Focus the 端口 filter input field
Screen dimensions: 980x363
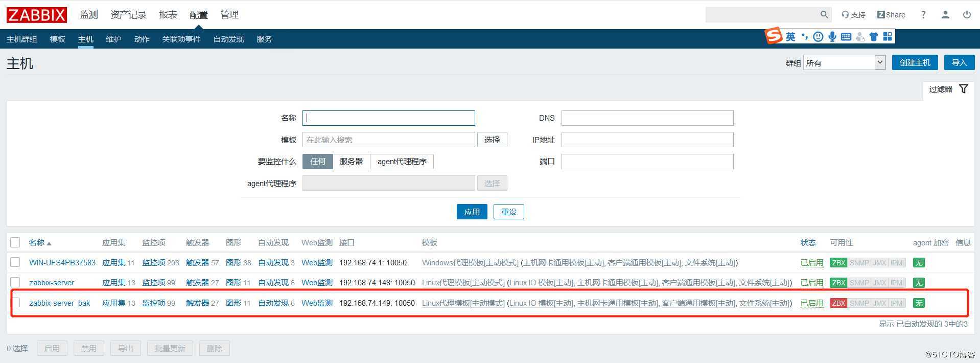point(647,162)
